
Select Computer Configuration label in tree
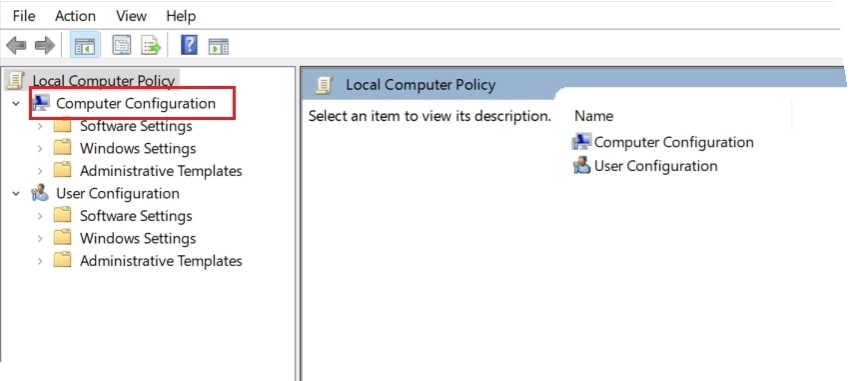136,104
